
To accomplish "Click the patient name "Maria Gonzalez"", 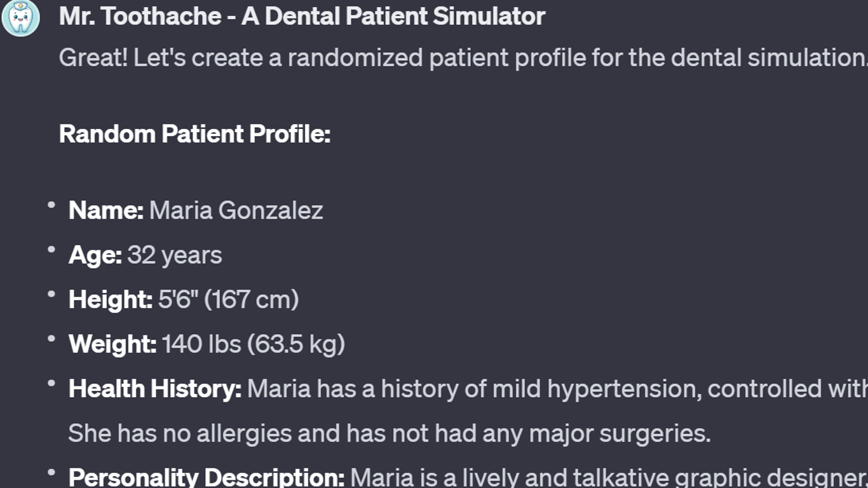I will pos(236,210).
